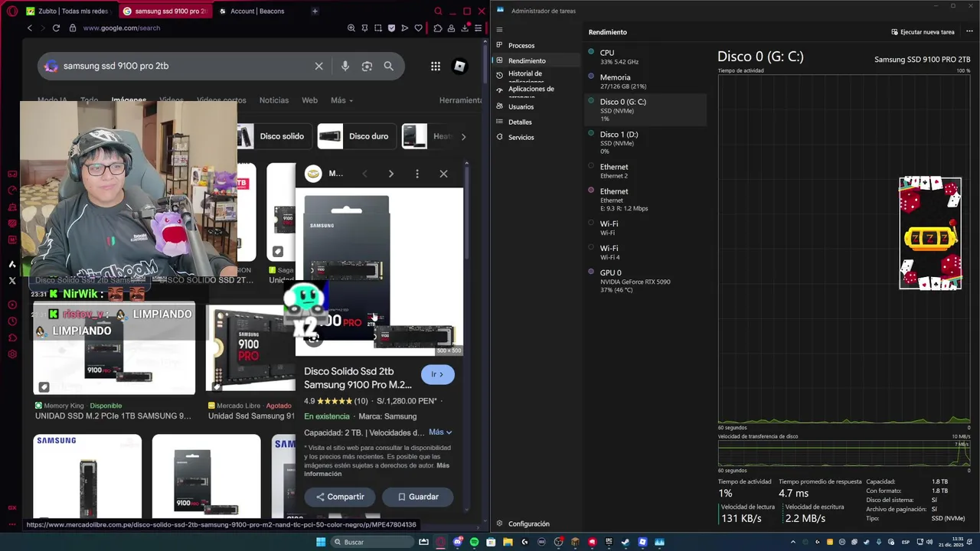Image resolution: width=980 pixels, height=551 pixels.
Task: Open Herramientas search tools
Action: (460, 100)
